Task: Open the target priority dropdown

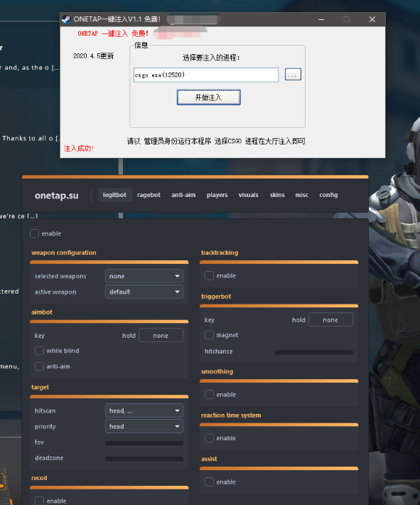Action: pos(144,427)
